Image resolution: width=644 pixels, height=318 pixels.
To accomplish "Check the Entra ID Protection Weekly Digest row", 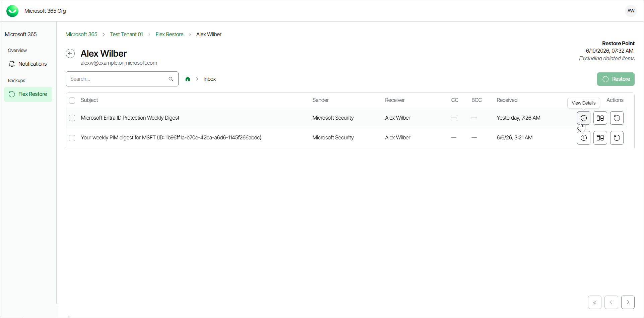I will 72,118.
